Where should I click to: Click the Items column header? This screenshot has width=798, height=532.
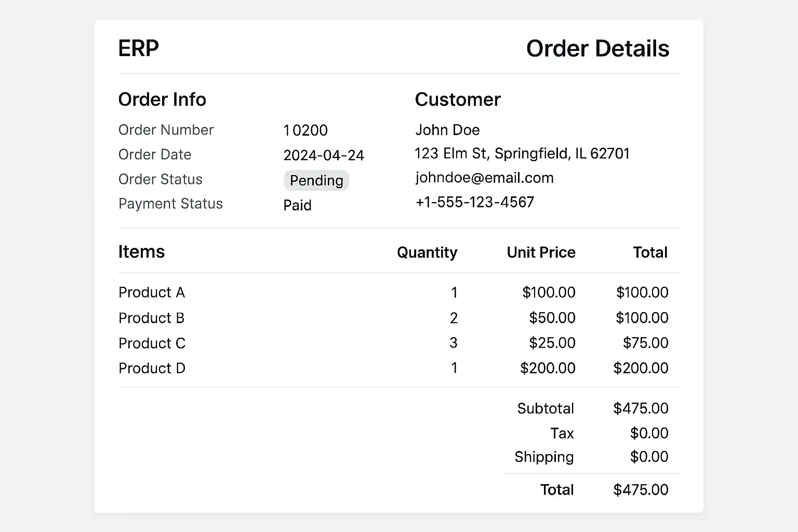point(141,251)
